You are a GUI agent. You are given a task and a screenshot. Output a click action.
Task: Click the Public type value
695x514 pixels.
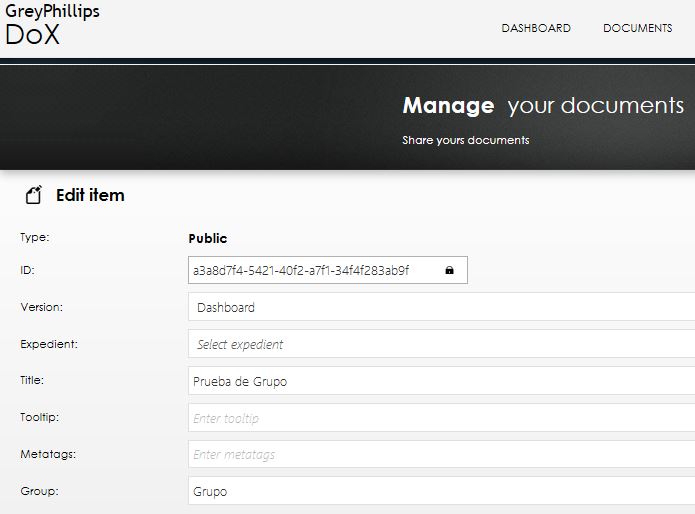(207, 238)
